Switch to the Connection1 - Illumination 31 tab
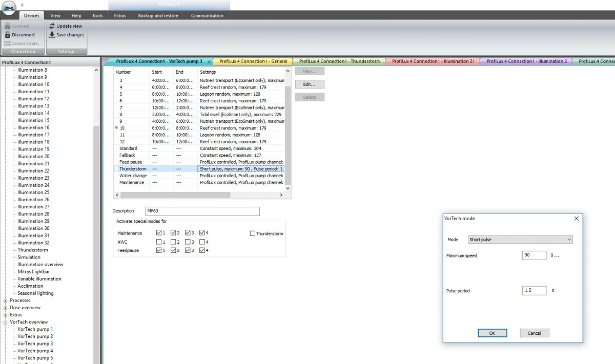This screenshot has height=364, width=615. coord(432,61)
